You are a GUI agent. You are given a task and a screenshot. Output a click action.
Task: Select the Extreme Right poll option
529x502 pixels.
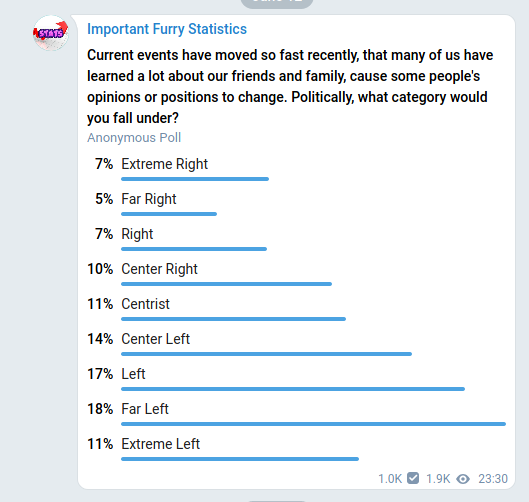point(297,168)
